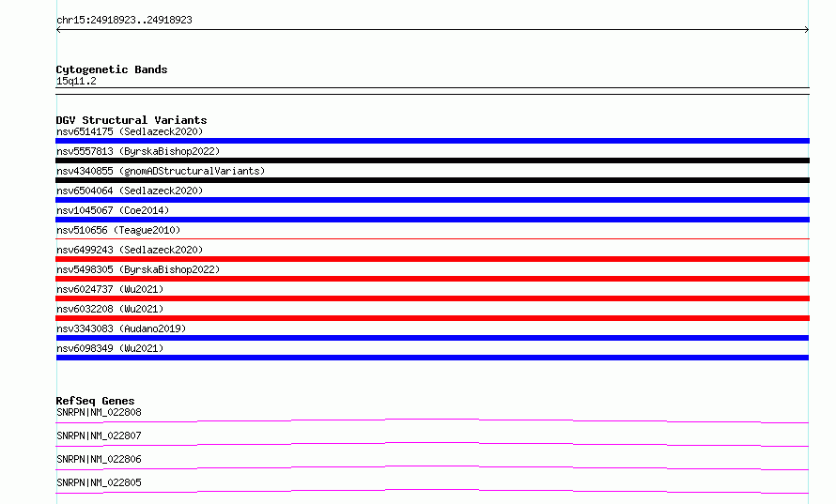Click the blue bar under nsv3343083

[432, 338]
